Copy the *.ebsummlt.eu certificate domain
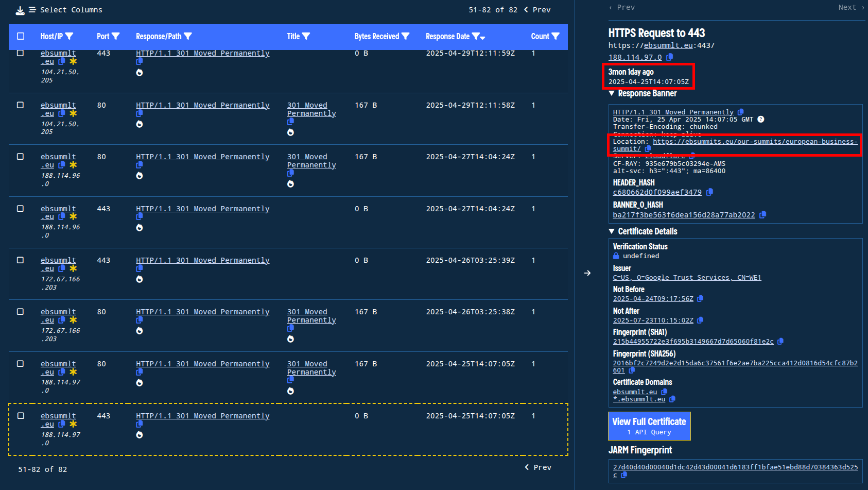Image resolution: width=868 pixels, height=490 pixels. coord(672,399)
